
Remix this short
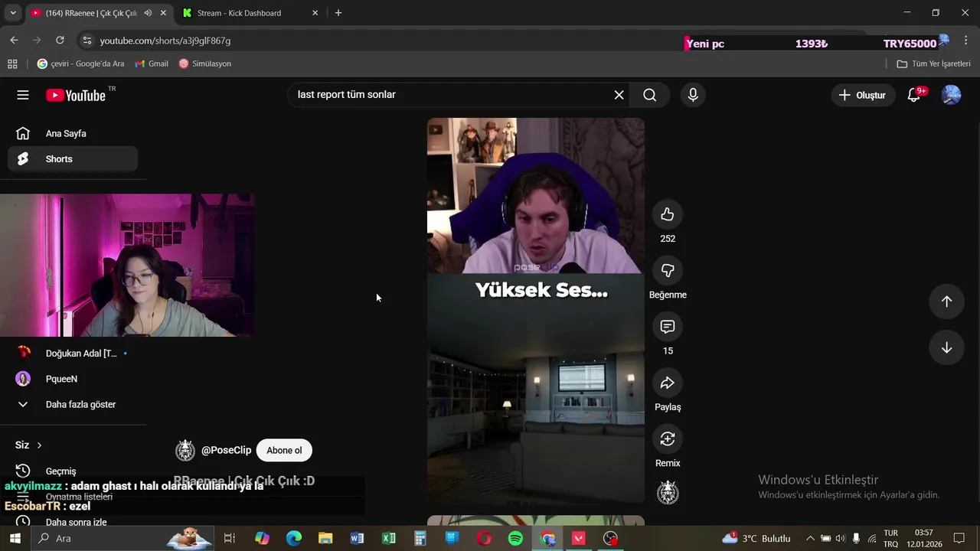click(668, 439)
